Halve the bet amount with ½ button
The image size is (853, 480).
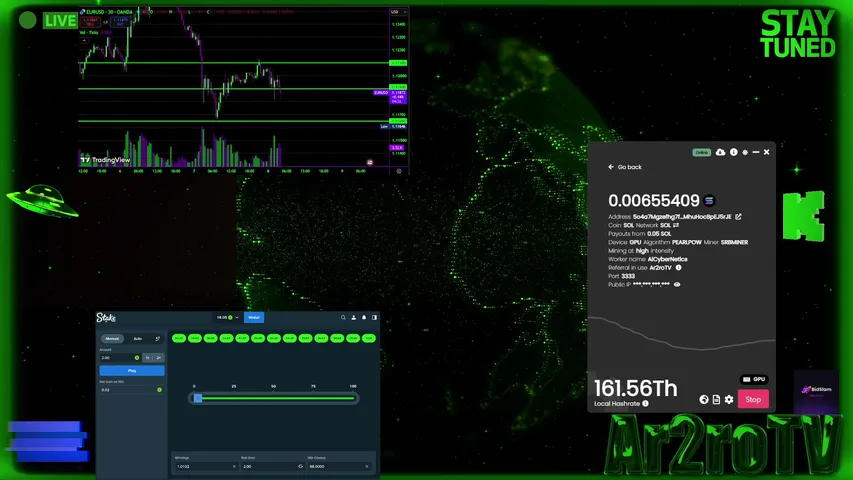point(147,358)
